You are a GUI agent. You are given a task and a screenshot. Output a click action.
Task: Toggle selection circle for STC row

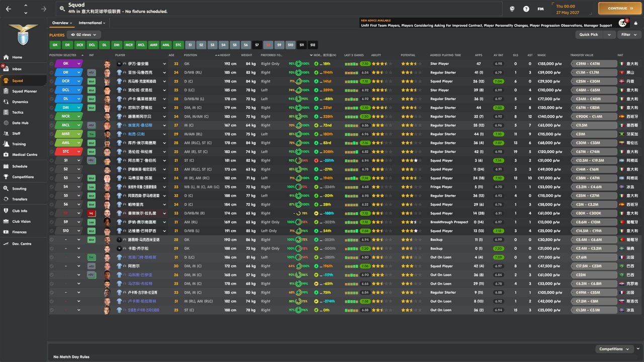[x=51, y=152]
